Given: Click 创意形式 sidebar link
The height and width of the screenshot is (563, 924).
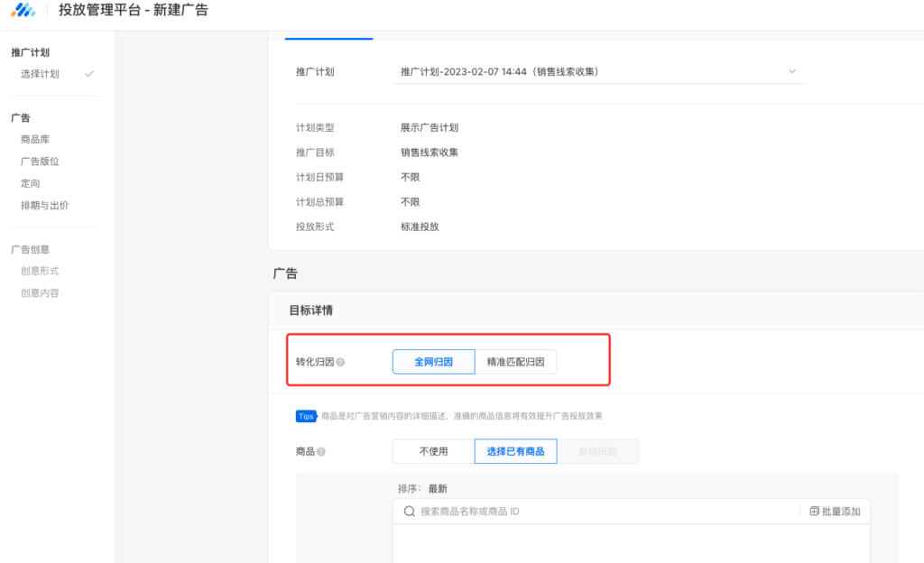Looking at the screenshot, I should (x=40, y=271).
